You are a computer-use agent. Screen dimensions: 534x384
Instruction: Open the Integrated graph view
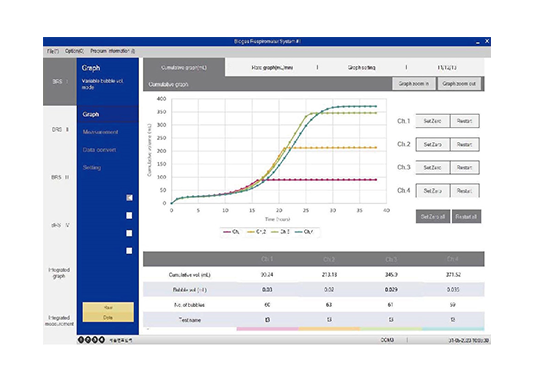(x=59, y=273)
